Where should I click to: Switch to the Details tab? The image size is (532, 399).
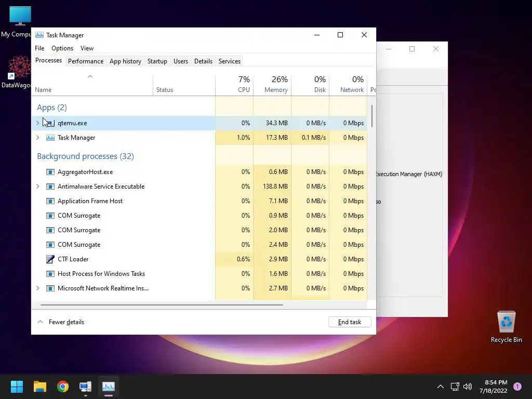coord(203,61)
